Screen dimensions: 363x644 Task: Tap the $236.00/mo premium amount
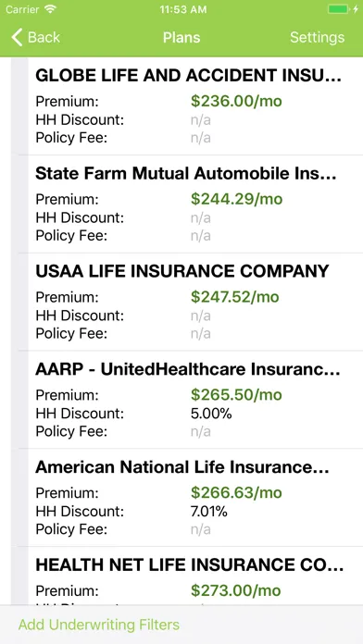click(x=236, y=101)
